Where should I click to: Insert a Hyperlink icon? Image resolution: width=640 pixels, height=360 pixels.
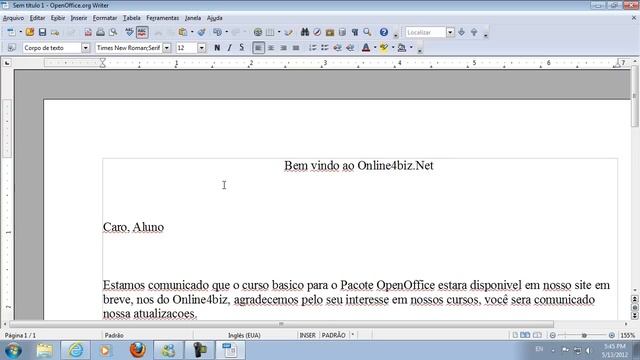point(258,32)
